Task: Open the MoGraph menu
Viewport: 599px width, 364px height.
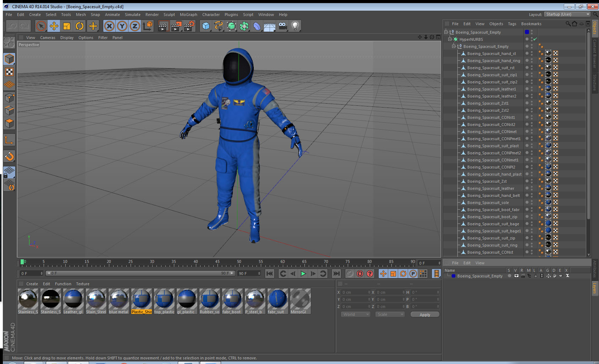Action: [x=188, y=15]
